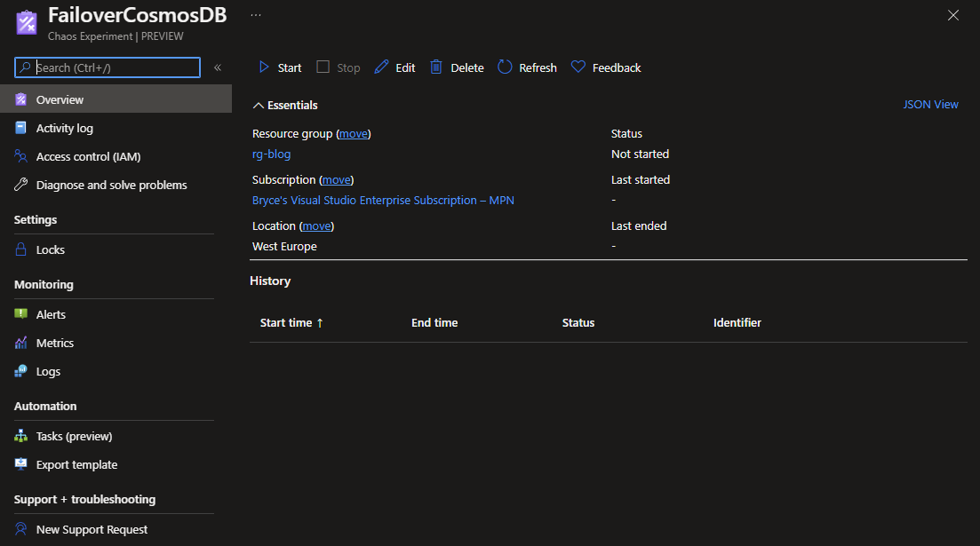The width and height of the screenshot is (980, 546).
Task: Open Activity log from the sidebar
Action: click(x=64, y=129)
